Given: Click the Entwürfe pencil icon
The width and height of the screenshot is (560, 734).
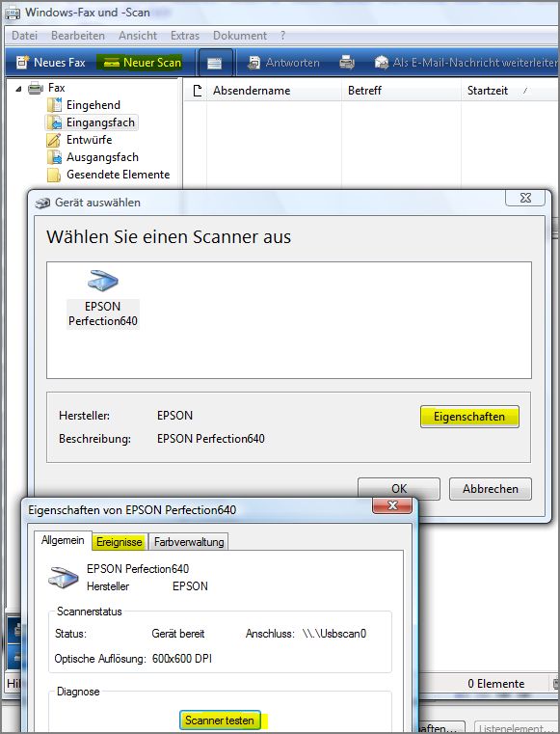Looking at the screenshot, I should 54,140.
